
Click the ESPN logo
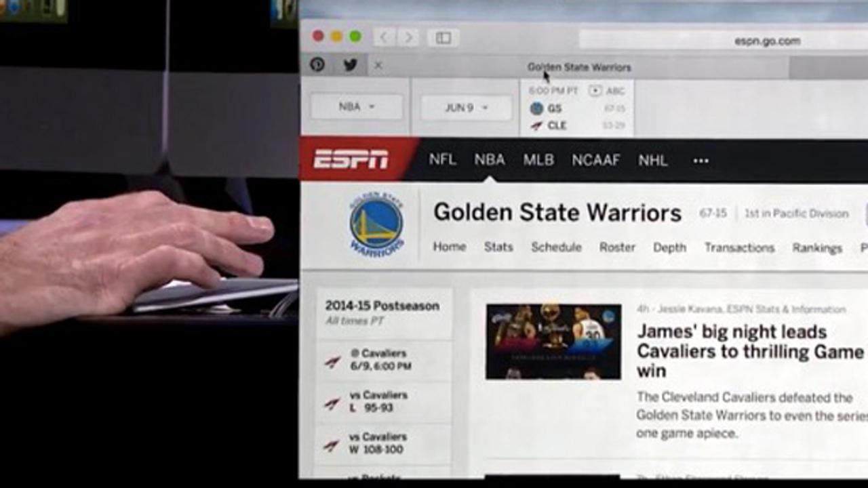pos(351,159)
